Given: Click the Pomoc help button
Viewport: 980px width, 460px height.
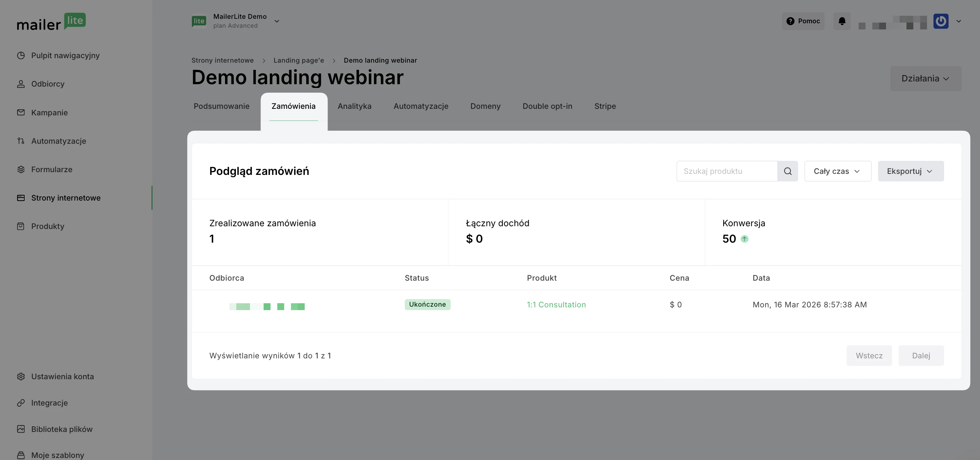Looking at the screenshot, I should pyautogui.click(x=803, y=21).
